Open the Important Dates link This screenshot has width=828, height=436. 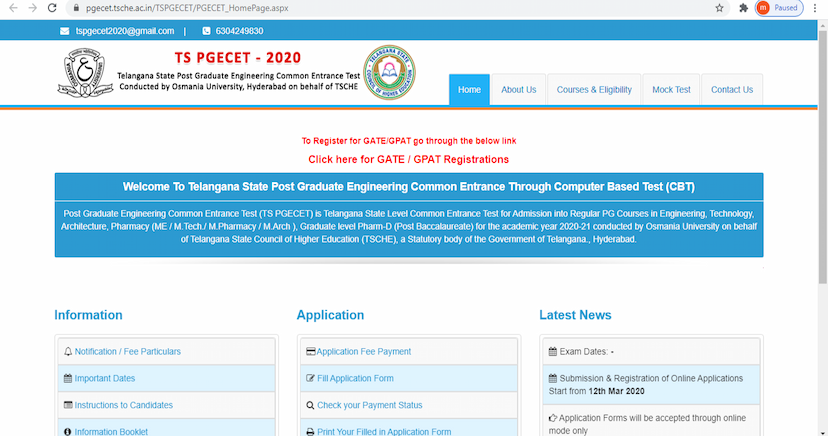click(105, 378)
